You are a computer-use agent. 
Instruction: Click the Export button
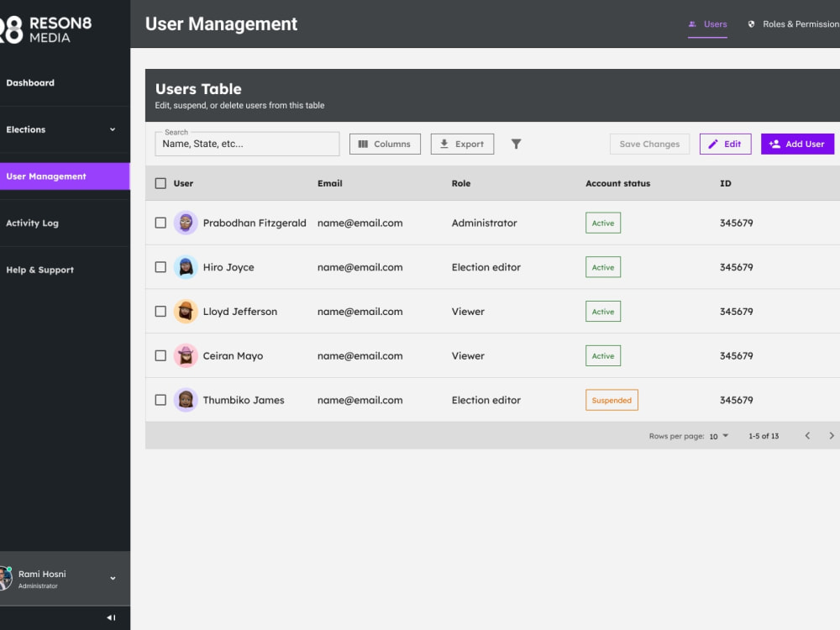point(462,144)
